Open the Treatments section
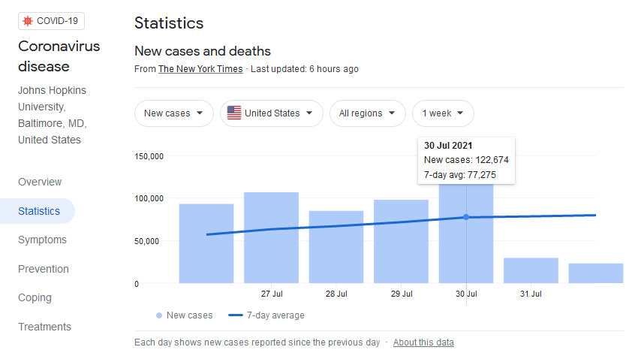 pyautogui.click(x=44, y=327)
